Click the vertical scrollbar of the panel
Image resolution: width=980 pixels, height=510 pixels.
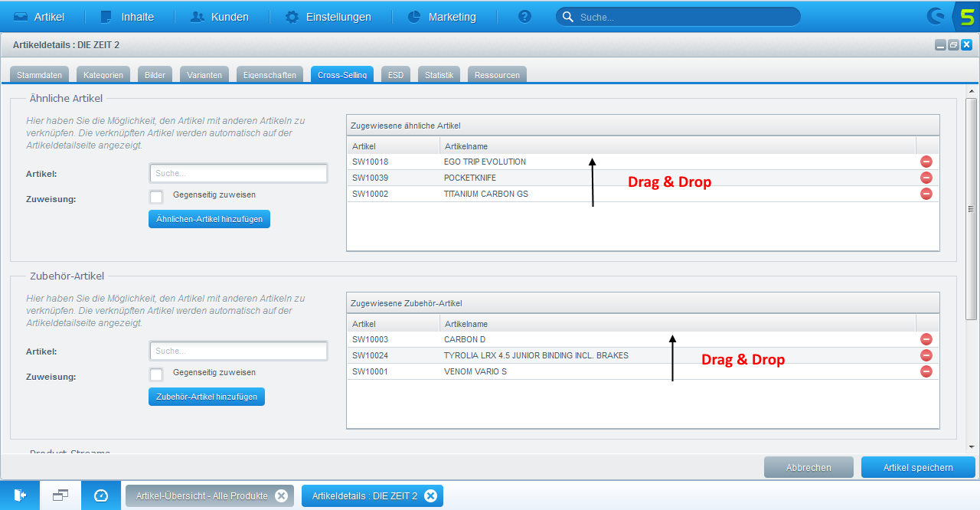pos(972,209)
